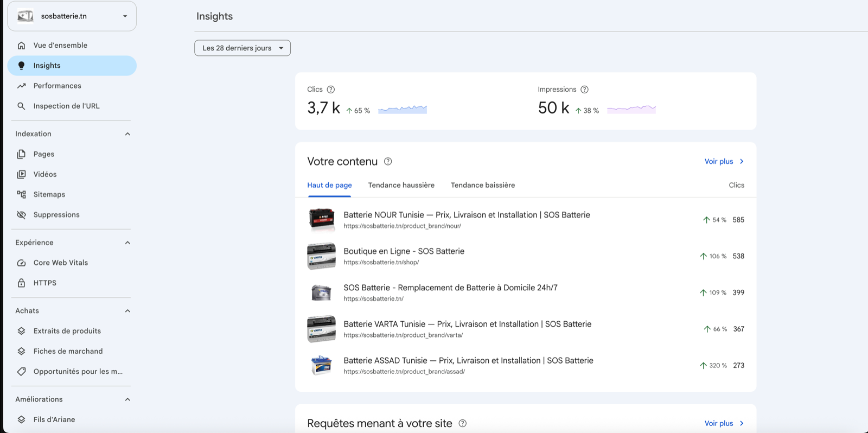The width and height of the screenshot is (868, 433).
Task: Click the help icon next to Clics
Action: click(331, 90)
